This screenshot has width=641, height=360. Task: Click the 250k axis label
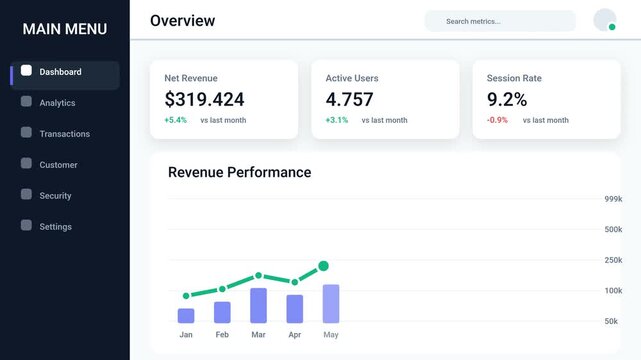pos(613,260)
